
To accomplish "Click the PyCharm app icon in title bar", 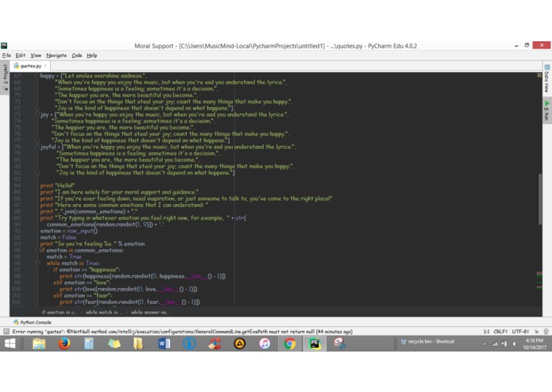I will click(4, 46).
